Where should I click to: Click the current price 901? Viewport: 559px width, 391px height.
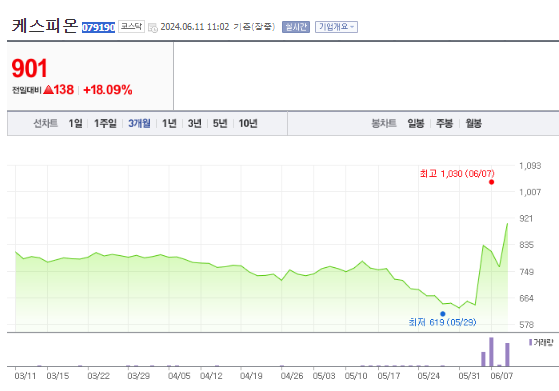pos(29,68)
